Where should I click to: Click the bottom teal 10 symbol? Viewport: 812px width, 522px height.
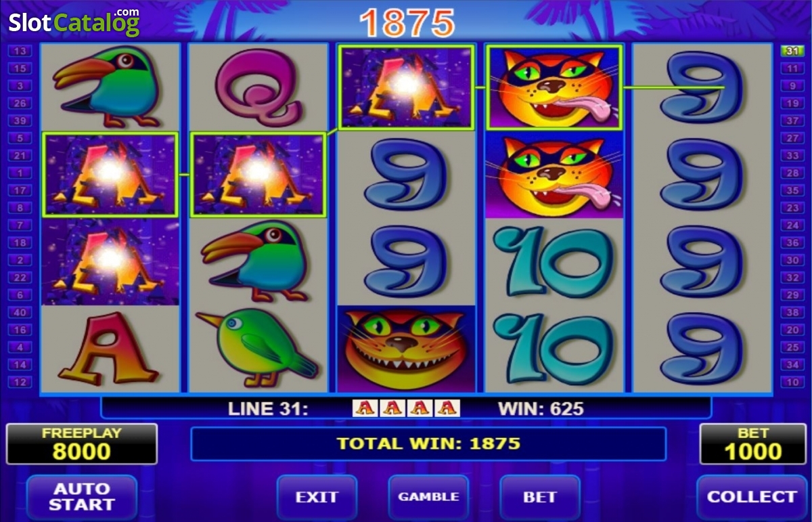(x=553, y=349)
